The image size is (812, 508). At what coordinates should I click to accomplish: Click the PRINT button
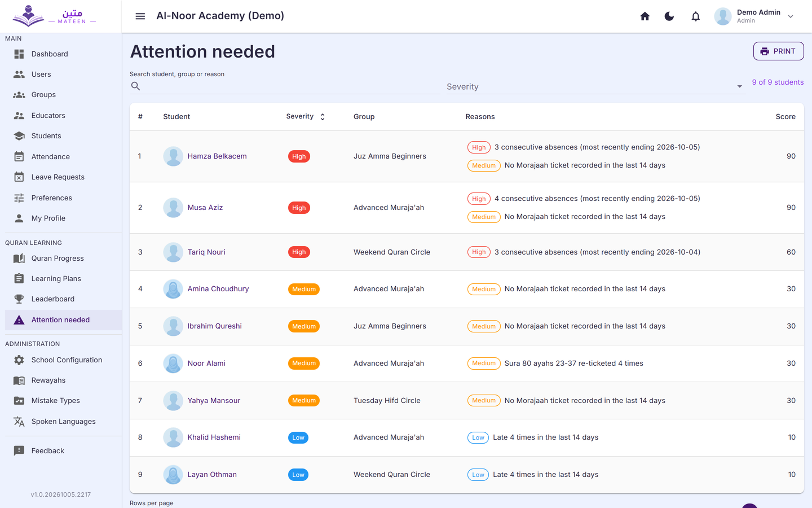[778, 51]
